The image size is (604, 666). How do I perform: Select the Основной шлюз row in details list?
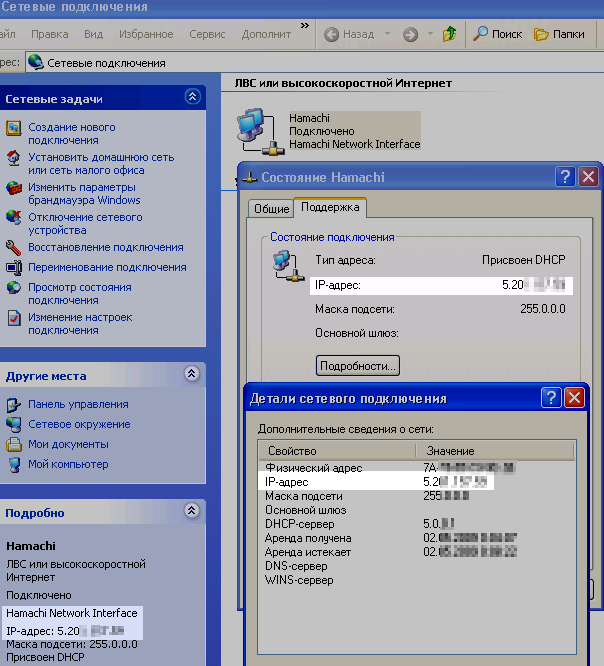(x=416, y=510)
